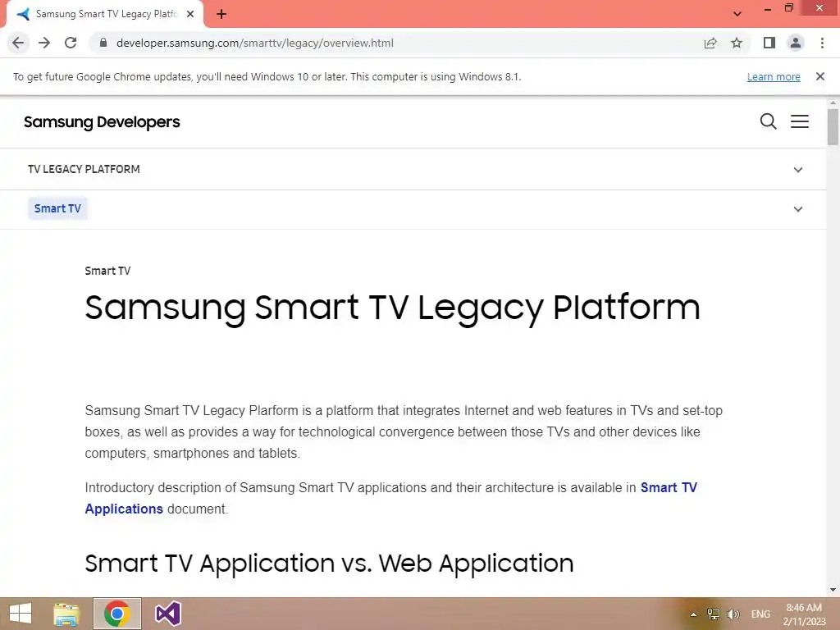Dismiss the Chrome update notification bar

pos(820,76)
